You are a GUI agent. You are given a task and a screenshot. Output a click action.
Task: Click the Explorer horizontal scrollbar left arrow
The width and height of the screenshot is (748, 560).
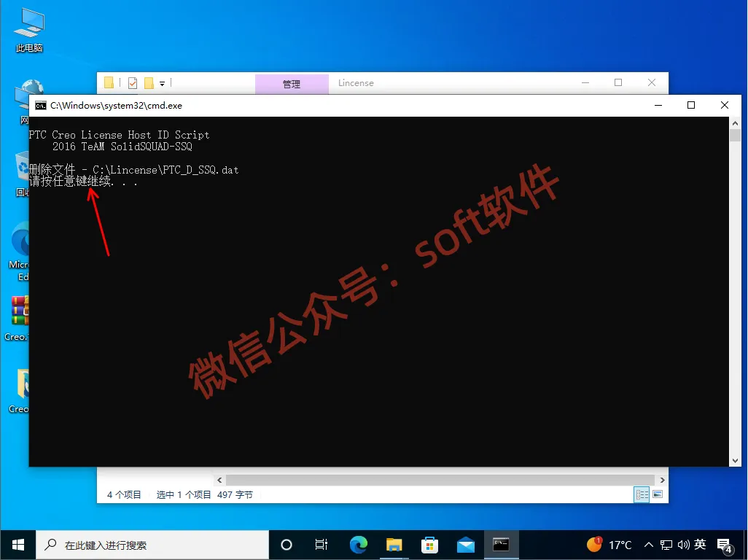point(219,480)
